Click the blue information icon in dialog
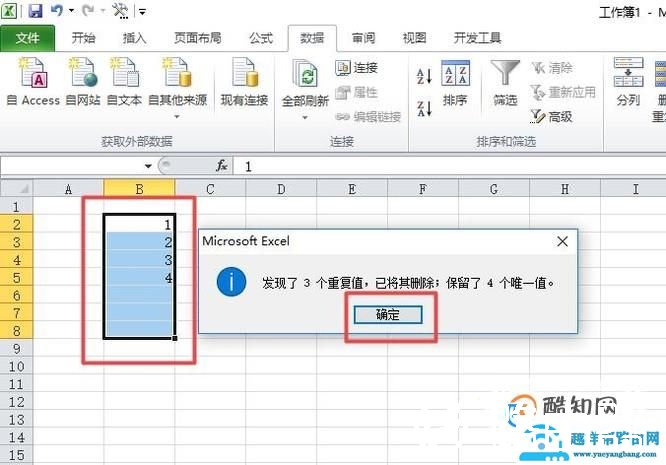Viewport: 666px width, 465px height. [231, 282]
